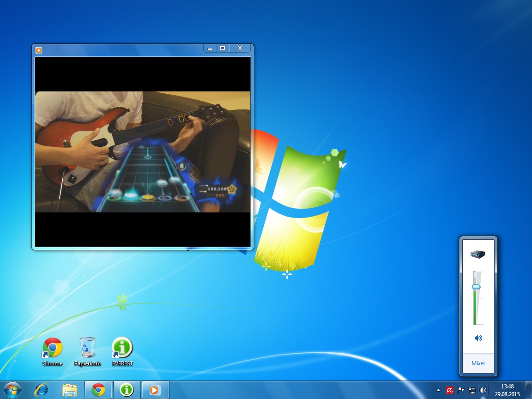Open the Windows Start menu orb
Viewport: 532px width, 399px height.
[12, 390]
